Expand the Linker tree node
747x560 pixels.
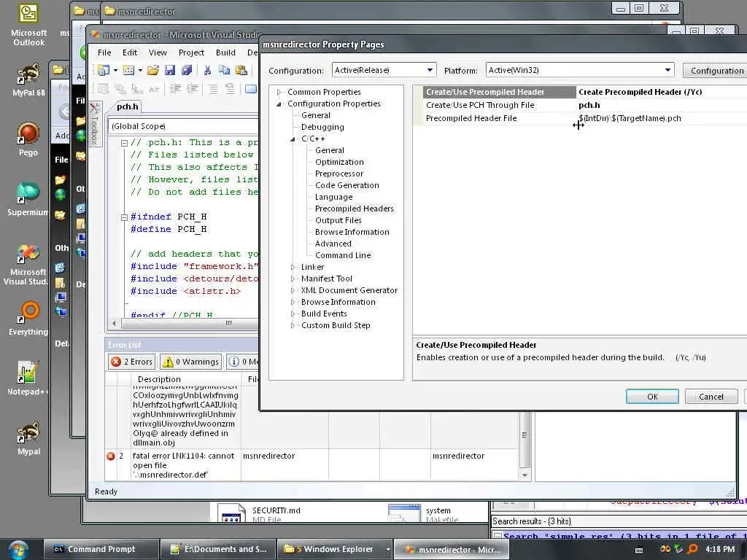point(293,267)
